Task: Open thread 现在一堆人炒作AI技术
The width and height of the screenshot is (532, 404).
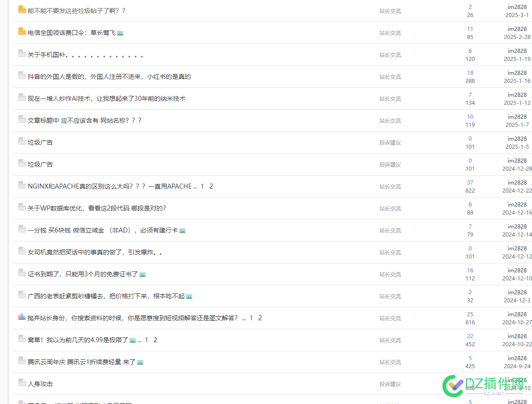Action: [107, 99]
